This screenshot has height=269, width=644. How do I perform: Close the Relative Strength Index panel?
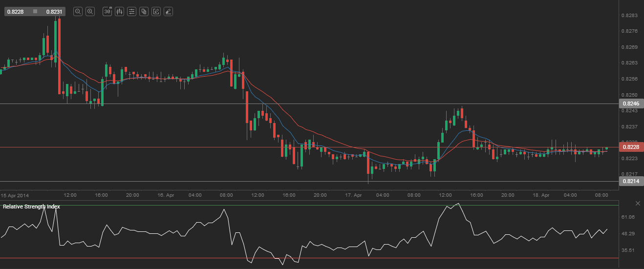637,203
